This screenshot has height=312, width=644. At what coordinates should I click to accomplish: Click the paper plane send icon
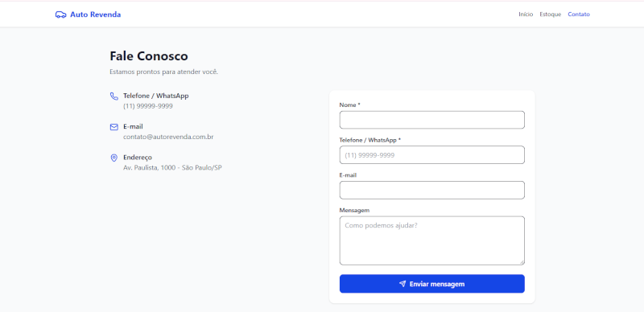click(x=402, y=284)
